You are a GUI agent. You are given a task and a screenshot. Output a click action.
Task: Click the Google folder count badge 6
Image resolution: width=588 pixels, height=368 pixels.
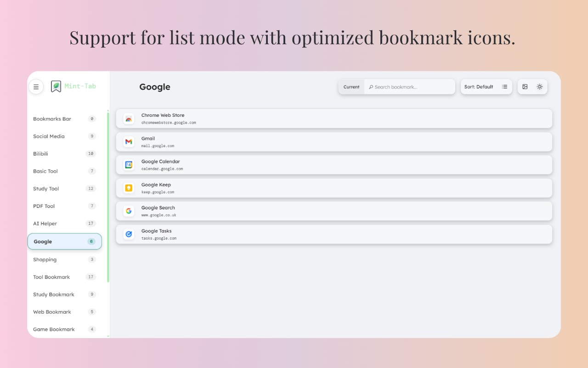(91, 241)
